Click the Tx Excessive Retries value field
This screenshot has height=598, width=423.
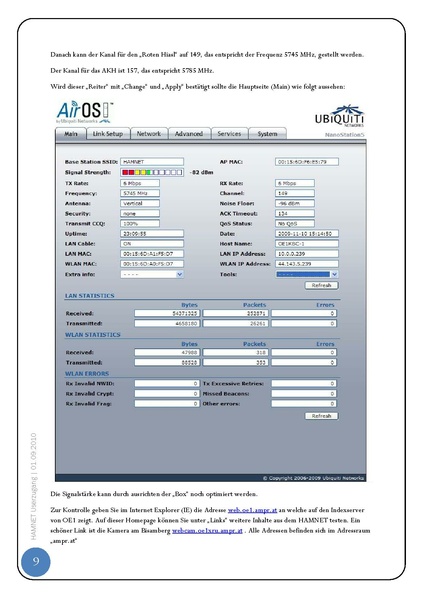click(x=304, y=384)
